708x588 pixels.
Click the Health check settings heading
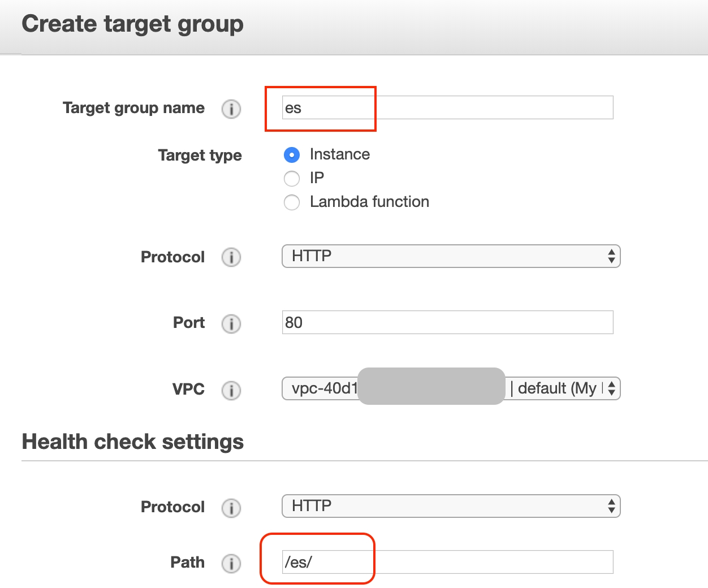point(132,442)
